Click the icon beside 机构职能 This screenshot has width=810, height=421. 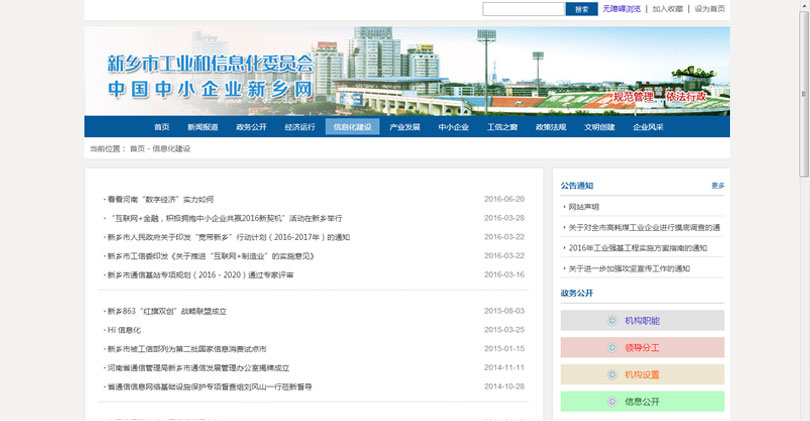pyautogui.click(x=612, y=321)
